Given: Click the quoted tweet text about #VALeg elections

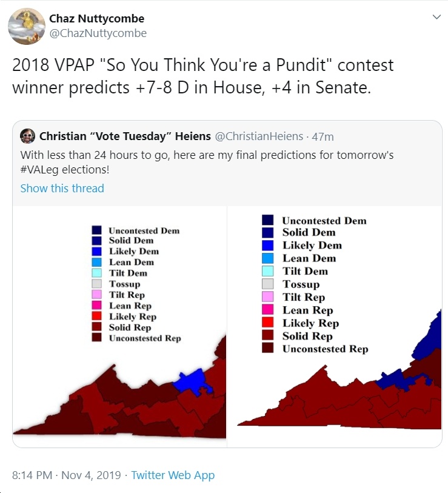Looking at the screenshot, I should (207, 163).
